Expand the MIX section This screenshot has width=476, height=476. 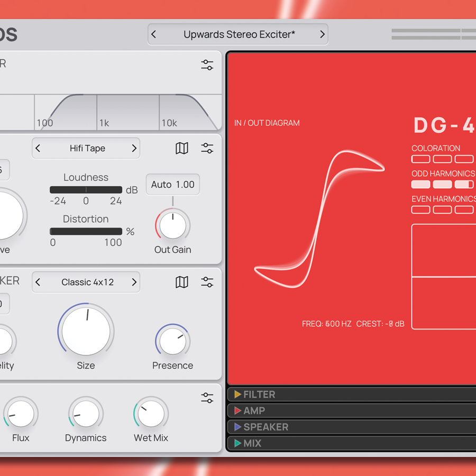coord(352,443)
